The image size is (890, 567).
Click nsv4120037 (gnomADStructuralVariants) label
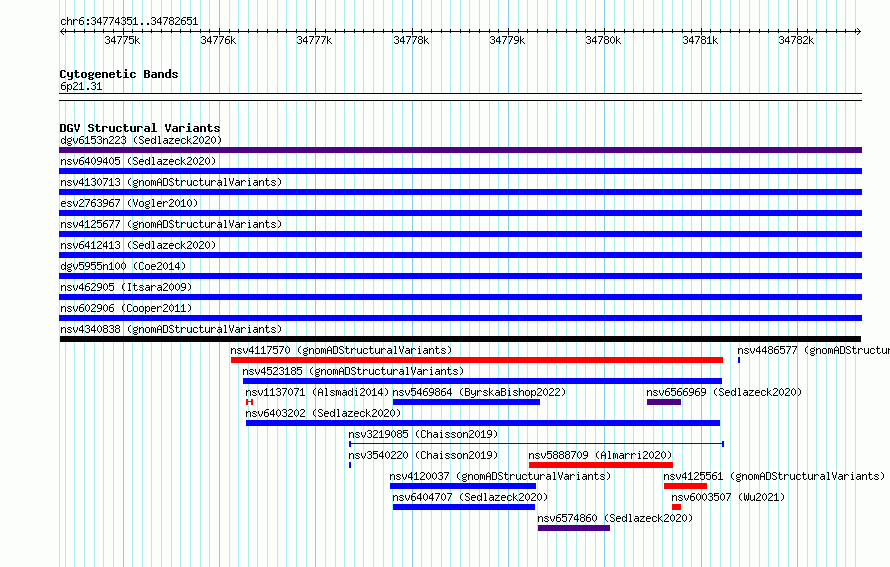point(500,476)
